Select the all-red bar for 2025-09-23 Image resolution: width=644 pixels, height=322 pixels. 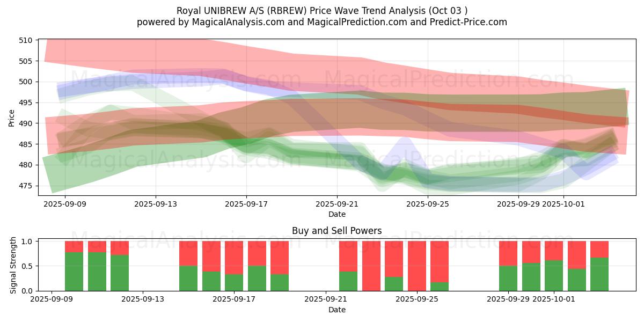(371, 266)
